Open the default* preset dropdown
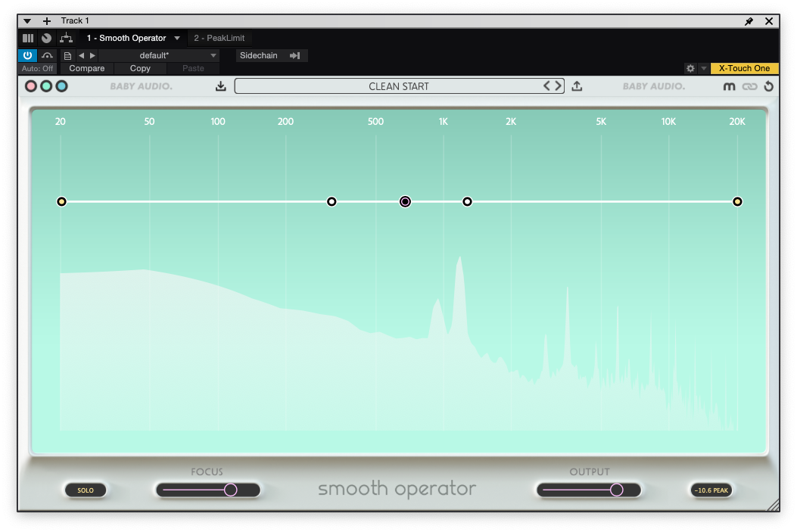The width and height of the screenshot is (797, 532). pos(159,55)
